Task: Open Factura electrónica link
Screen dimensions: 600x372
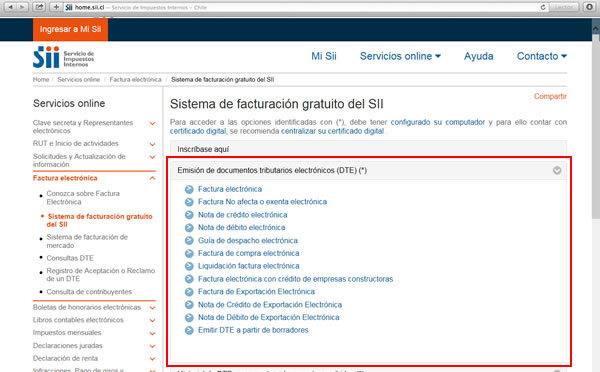Action: (x=230, y=189)
